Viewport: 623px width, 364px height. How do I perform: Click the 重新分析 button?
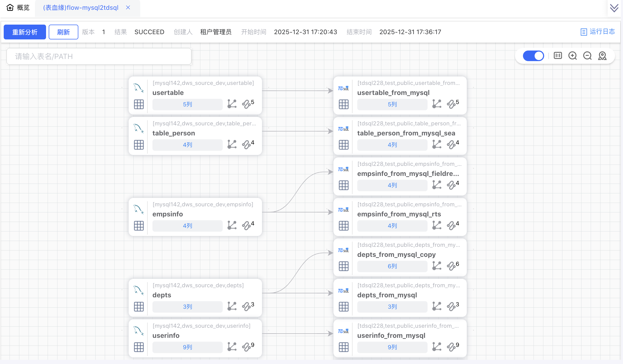(25, 32)
